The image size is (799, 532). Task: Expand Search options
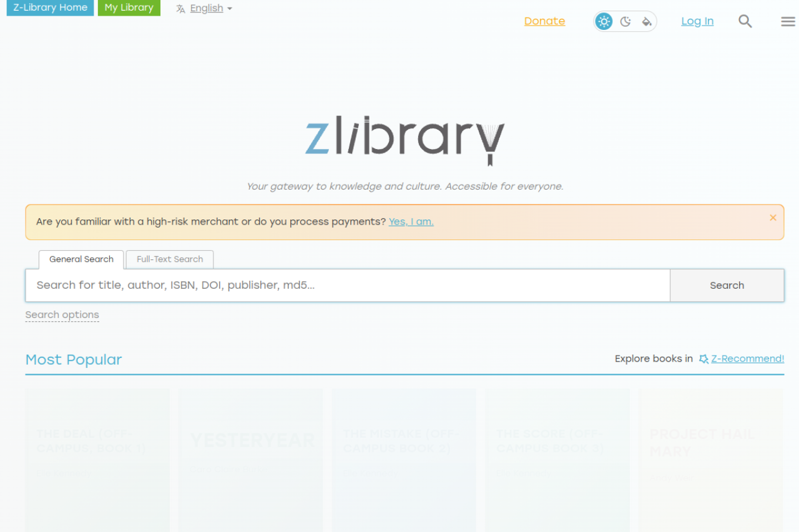62,315
